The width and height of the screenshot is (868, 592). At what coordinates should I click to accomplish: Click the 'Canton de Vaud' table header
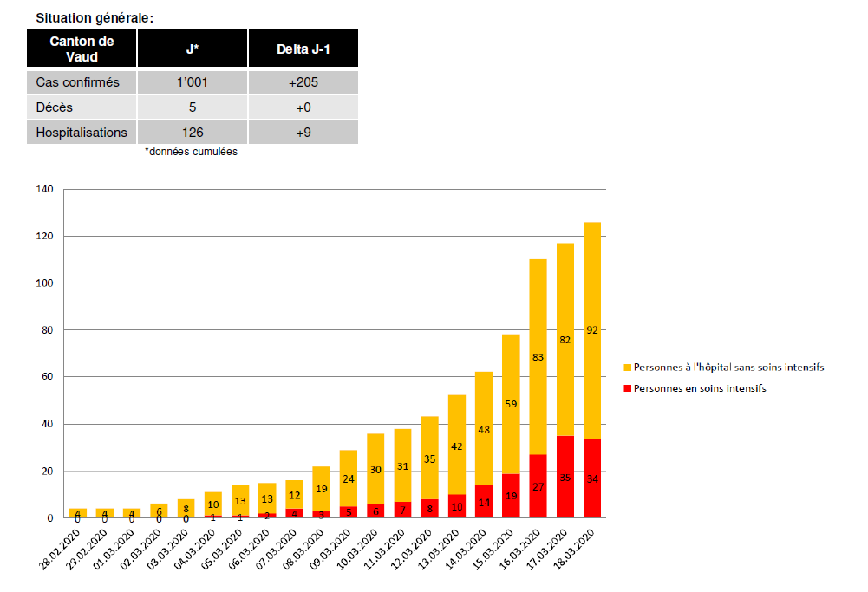(x=82, y=49)
